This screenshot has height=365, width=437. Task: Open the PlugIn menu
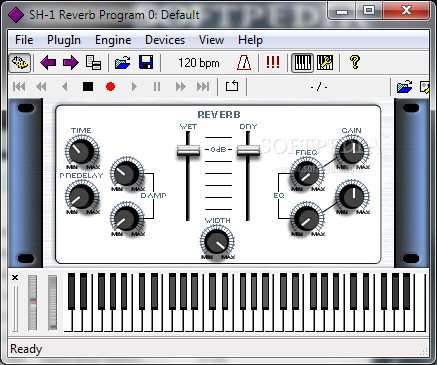click(x=64, y=40)
